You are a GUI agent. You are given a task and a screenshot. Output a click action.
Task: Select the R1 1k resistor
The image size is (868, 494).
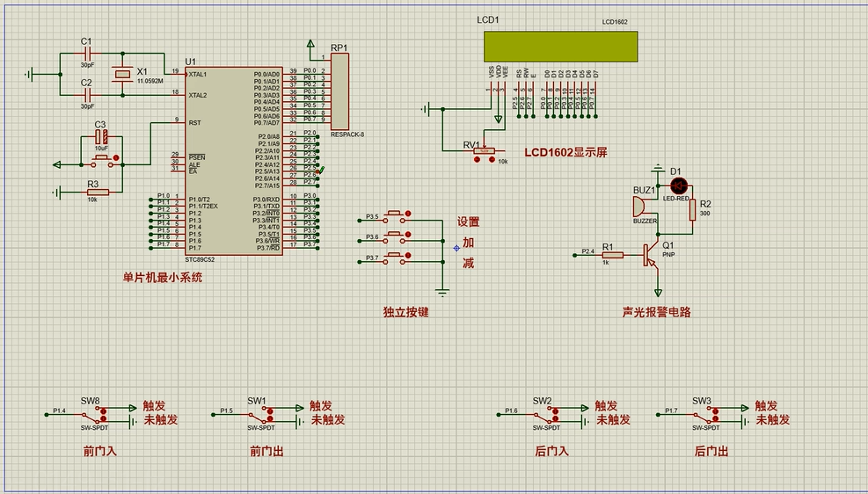(x=612, y=255)
